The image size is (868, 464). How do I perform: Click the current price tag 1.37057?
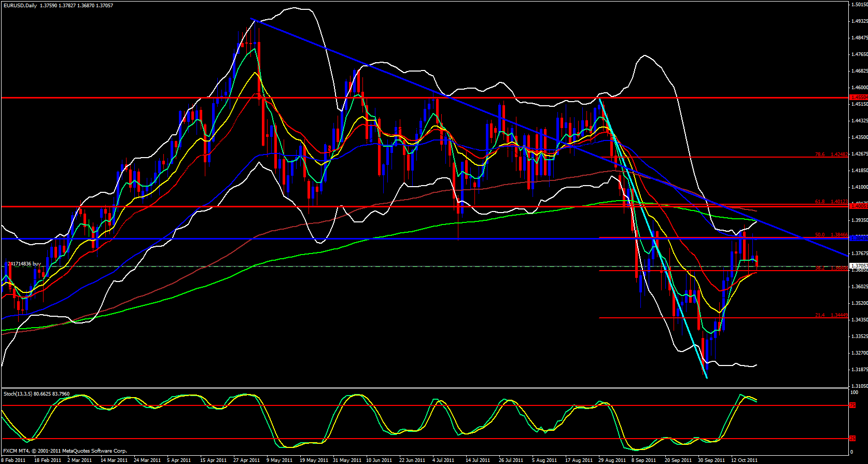click(x=858, y=266)
